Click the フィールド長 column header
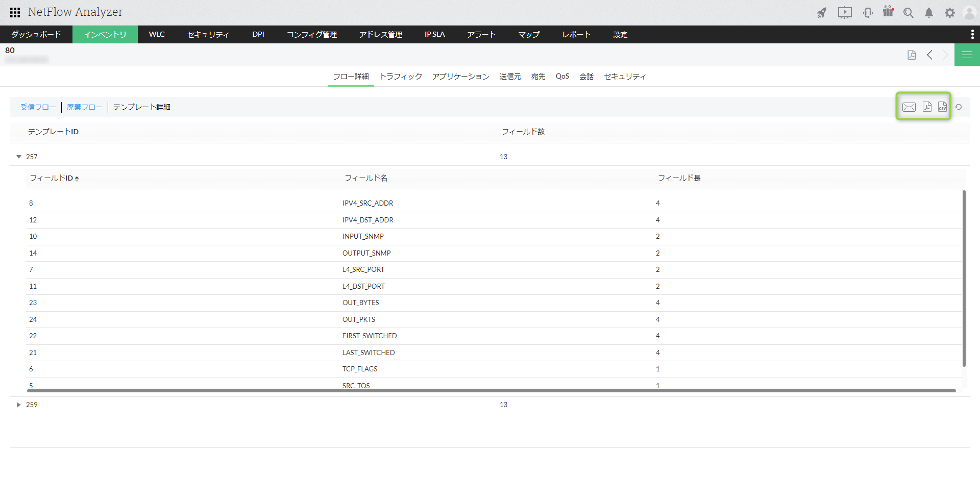The image size is (980, 478). point(679,178)
